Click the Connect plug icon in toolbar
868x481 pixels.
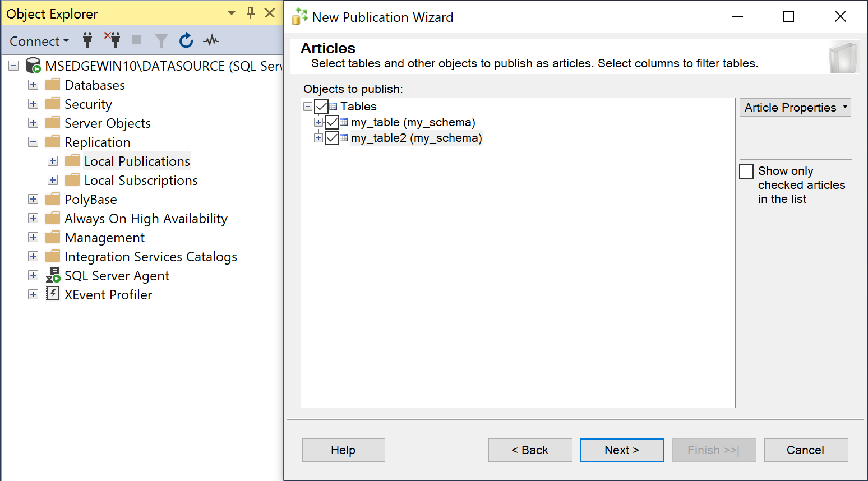point(87,40)
